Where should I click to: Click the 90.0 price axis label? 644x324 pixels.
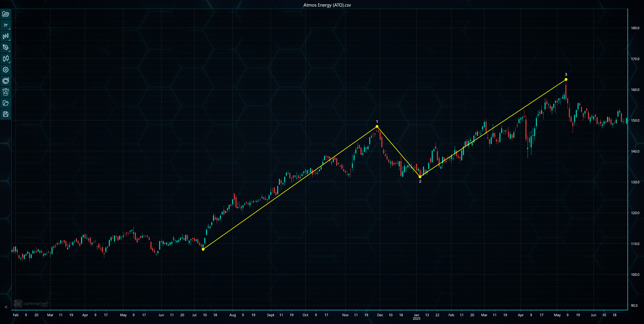pyautogui.click(x=634, y=306)
